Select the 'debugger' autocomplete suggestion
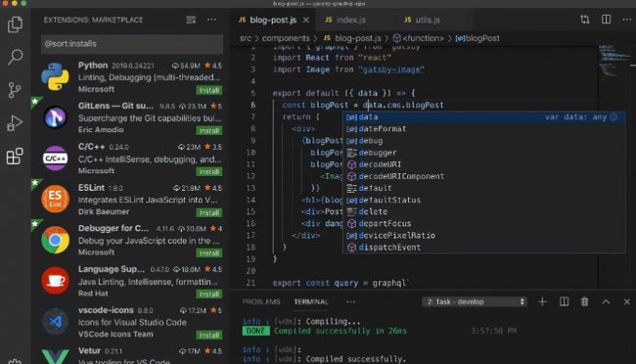The width and height of the screenshot is (636, 364). click(x=483, y=153)
